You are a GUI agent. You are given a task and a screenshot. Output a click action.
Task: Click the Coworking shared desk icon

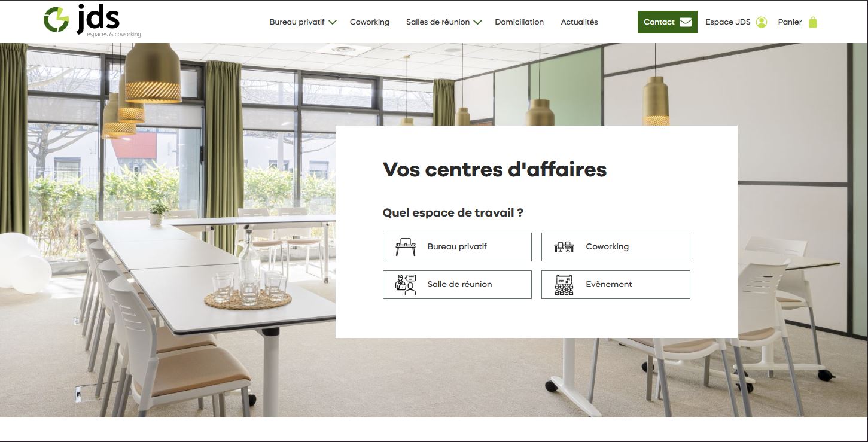coord(564,247)
